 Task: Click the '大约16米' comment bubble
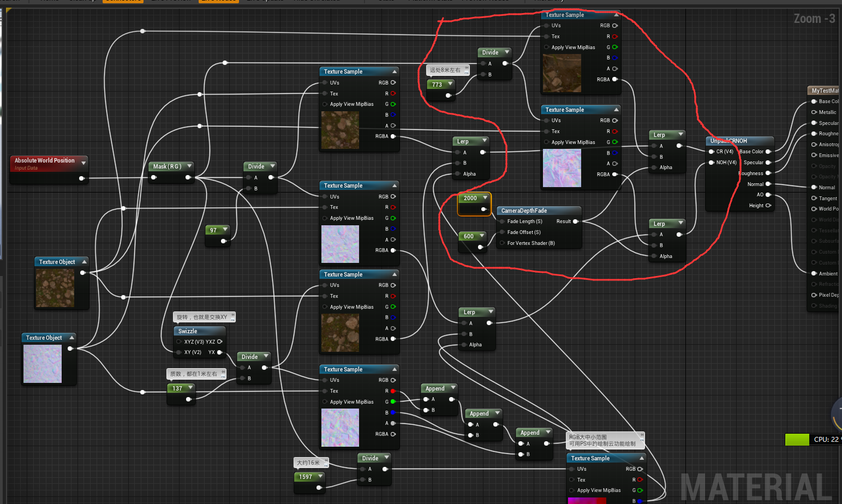click(311, 463)
